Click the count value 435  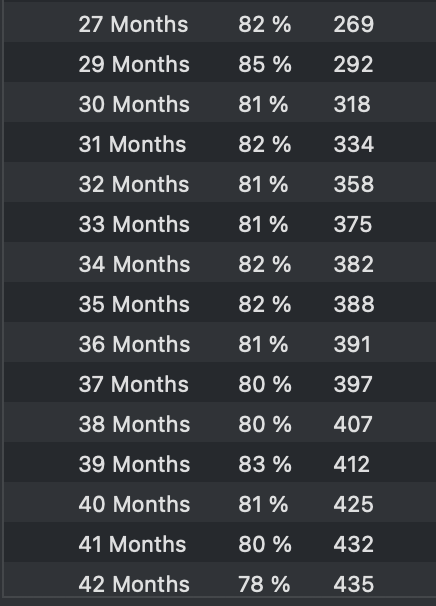click(354, 584)
